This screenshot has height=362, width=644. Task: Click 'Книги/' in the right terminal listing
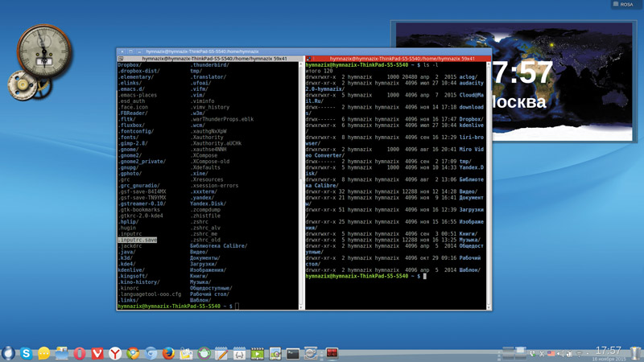469,234
